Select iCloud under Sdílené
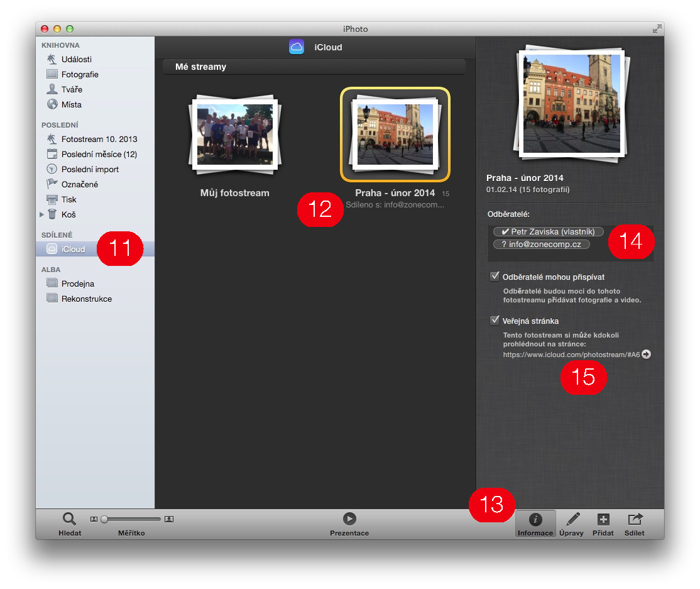 73,249
